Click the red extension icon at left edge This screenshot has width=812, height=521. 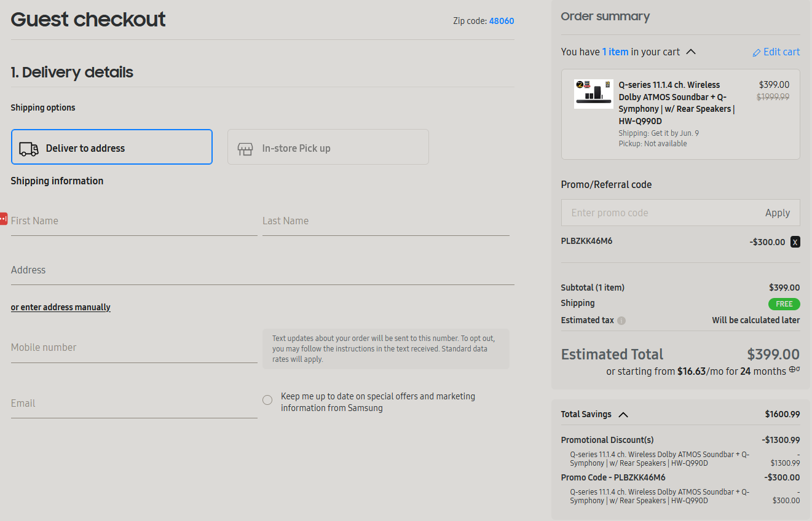pos(3,219)
